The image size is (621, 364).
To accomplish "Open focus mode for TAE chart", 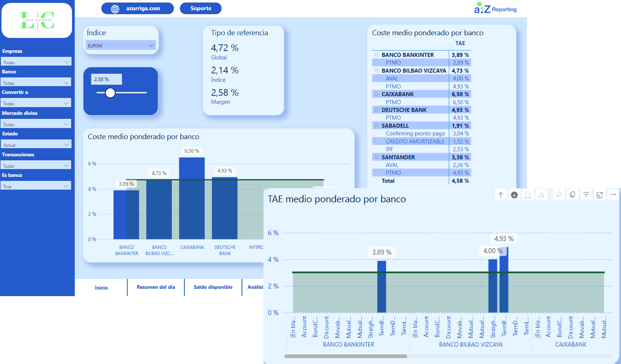I will [x=599, y=195].
